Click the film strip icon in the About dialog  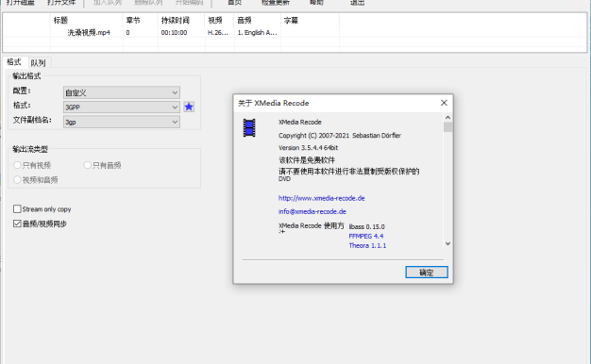click(x=249, y=127)
